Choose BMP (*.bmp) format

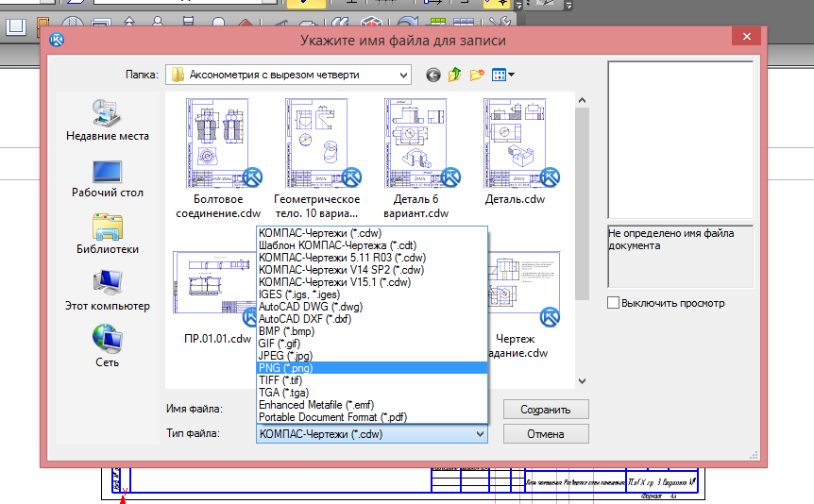click(372, 331)
